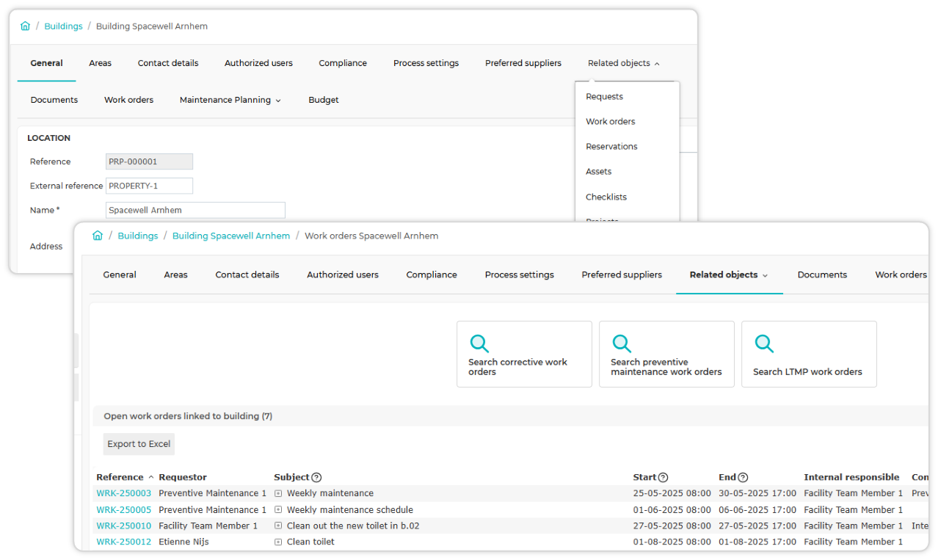Screen dimensions: 938x560
Task: Choose Requests from the Related objects menu
Action: pos(604,96)
